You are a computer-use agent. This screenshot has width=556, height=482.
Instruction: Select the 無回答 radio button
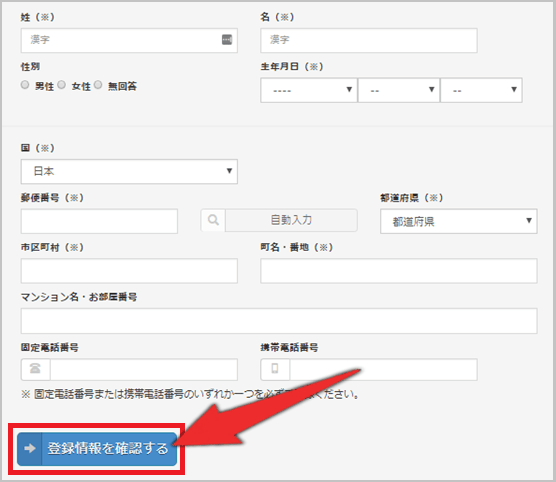[98, 84]
